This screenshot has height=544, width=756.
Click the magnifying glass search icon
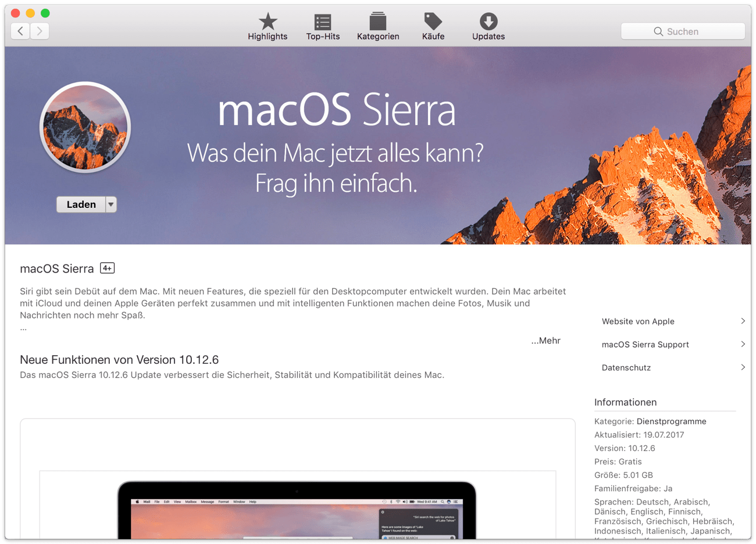[658, 31]
